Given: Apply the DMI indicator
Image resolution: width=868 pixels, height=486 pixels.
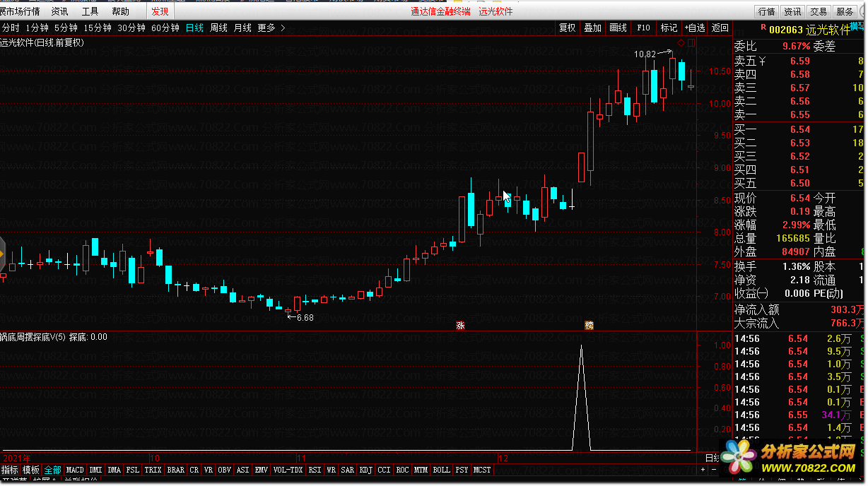Looking at the screenshot, I should pos(96,470).
